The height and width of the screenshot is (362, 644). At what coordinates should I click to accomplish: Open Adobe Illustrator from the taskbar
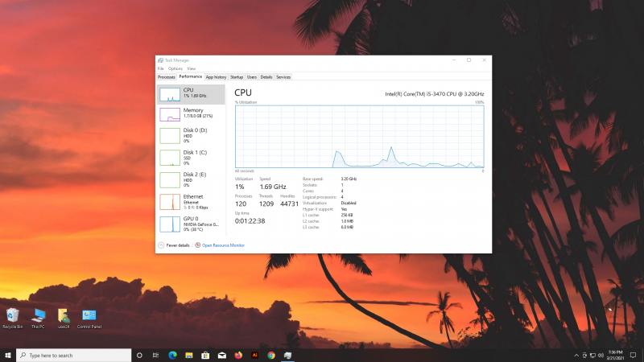(254, 355)
